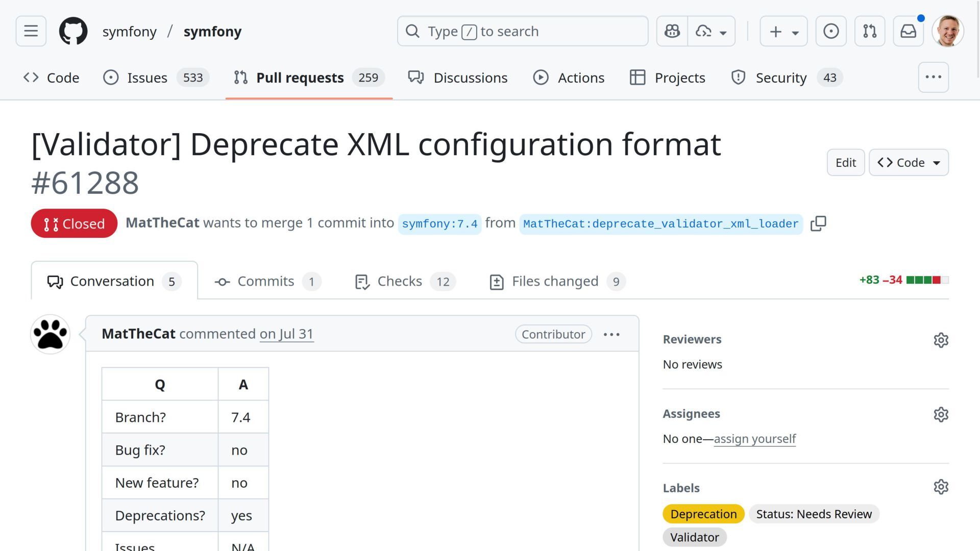Click the Edit title button
The width and height of the screenshot is (980, 551).
click(845, 163)
